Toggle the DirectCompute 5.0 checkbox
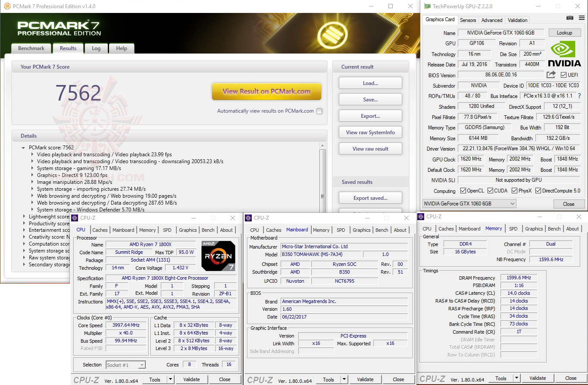Image resolution: width=588 pixels, height=385 pixels. 538,191
